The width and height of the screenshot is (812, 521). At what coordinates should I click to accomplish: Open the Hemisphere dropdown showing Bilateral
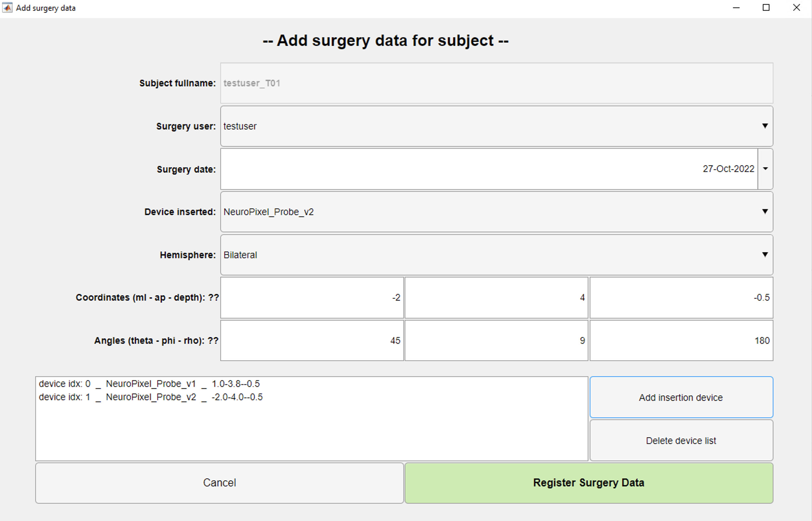coord(497,255)
